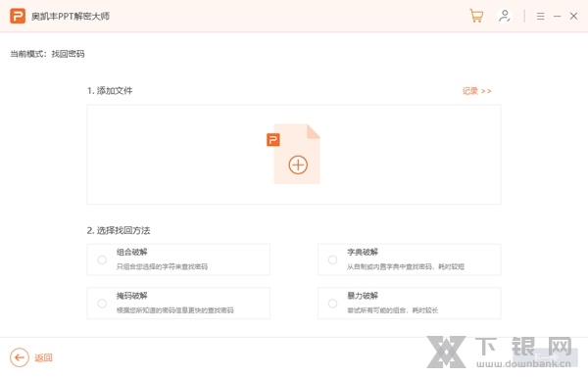Select the 暴力破解 radio button
The width and height of the screenshot is (588, 377).
(x=332, y=304)
